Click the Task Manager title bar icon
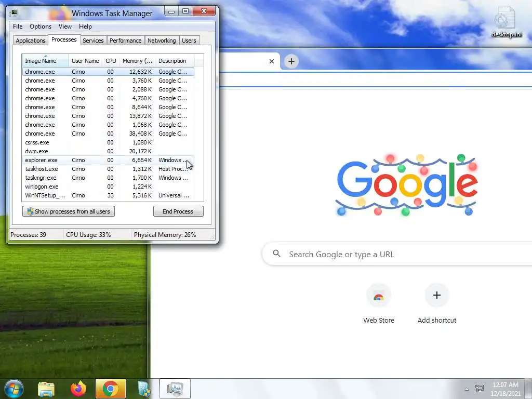The width and height of the screenshot is (532, 399). [x=14, y=13]
